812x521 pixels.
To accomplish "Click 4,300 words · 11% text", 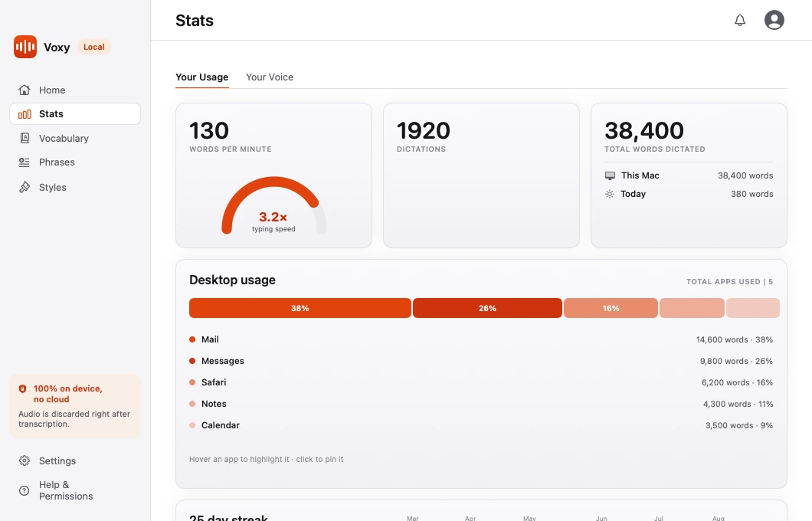I will point(738,404).
